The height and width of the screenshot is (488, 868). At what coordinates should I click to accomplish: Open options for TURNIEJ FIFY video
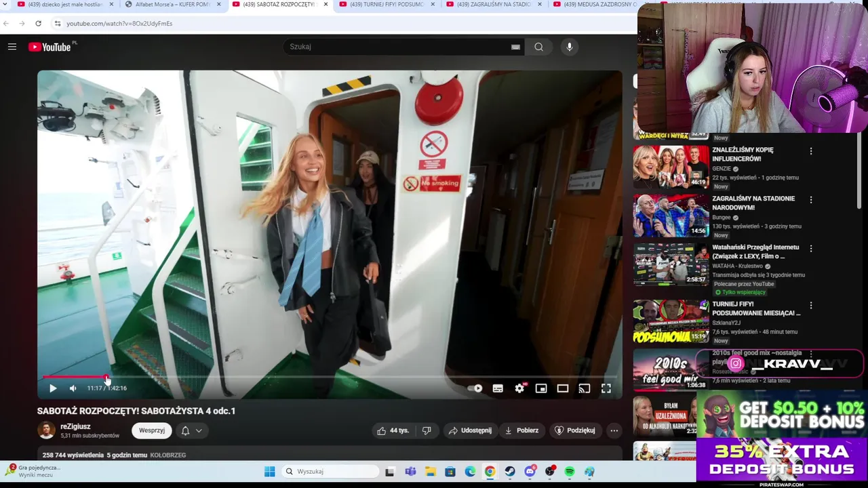click(810, 306)
